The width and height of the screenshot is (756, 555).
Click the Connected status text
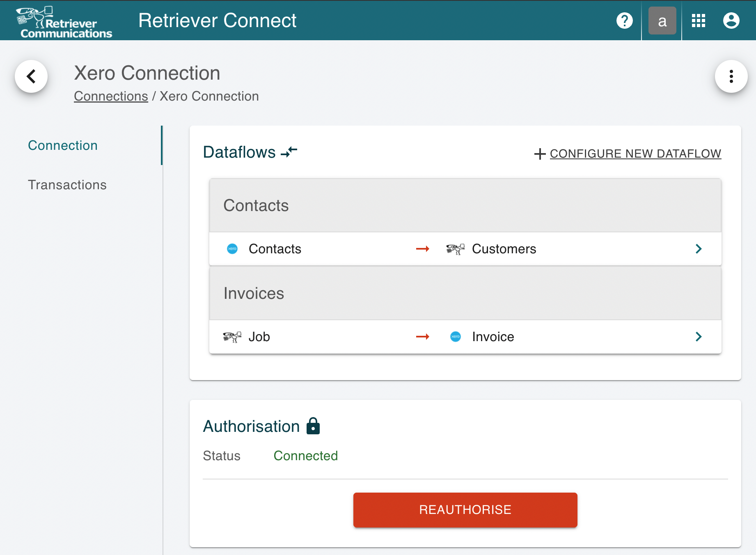pyautogui.click(x=306, y=456)
